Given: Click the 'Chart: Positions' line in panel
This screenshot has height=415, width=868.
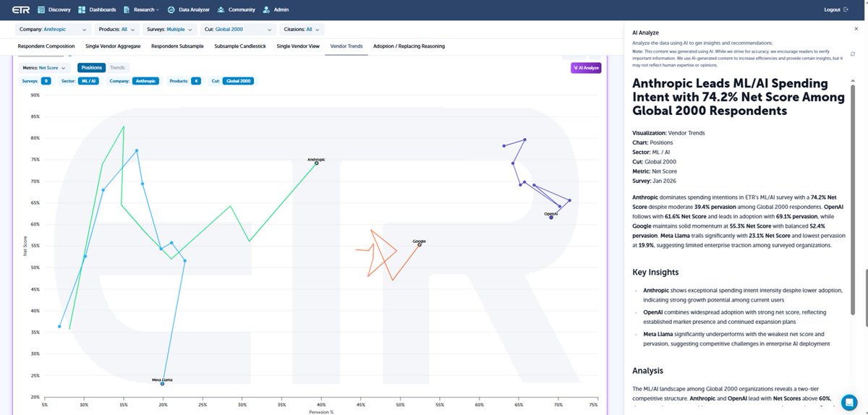Looking at the screenshot, I should click(x=654, y=142).
